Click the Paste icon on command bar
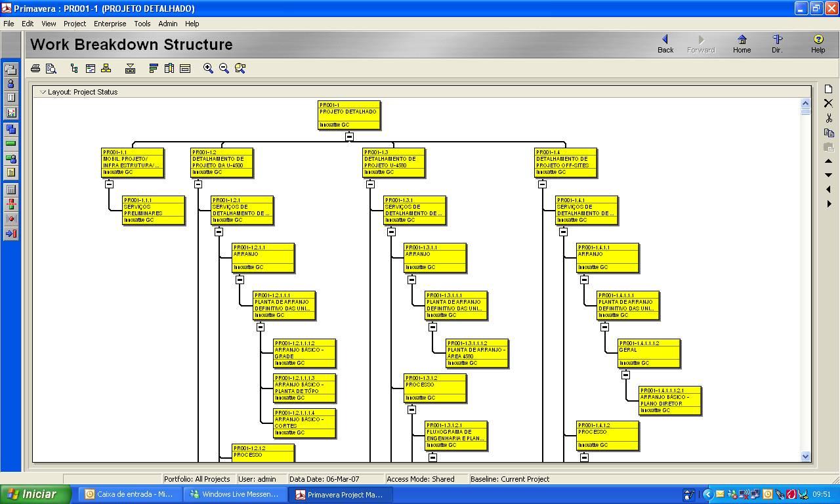The height and width of the screenshot is (504, 840). point(828,147)
